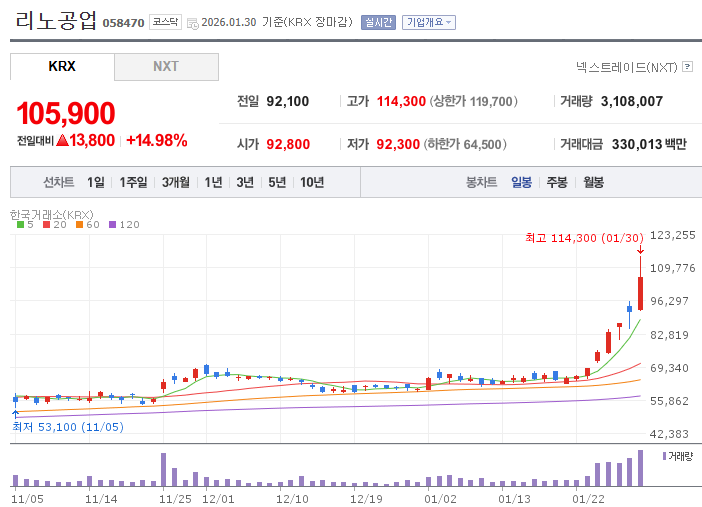This screenshot has height=507, width=702.
Task: Click the clock icon beside the date
Action: coord(193,24)
